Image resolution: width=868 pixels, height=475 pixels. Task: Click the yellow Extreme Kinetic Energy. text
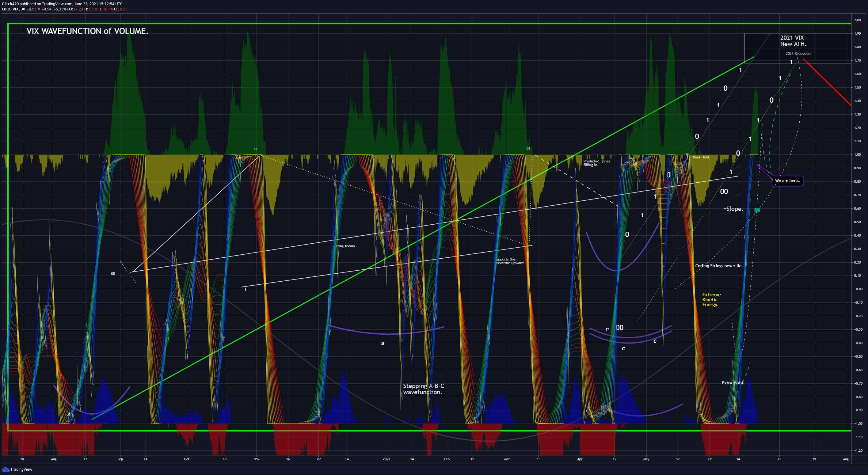711,299
